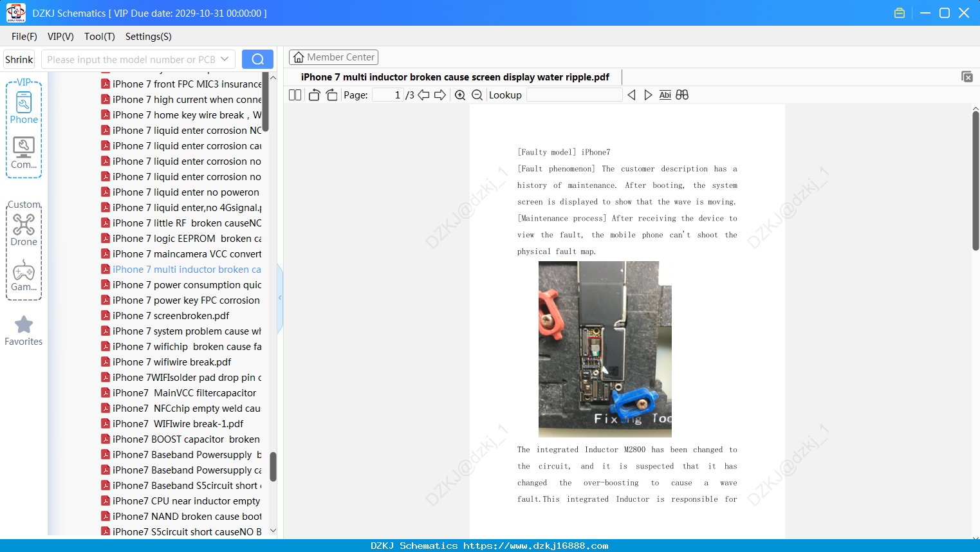This screenshot has height=552, width=980.
Task: Click the file list scrollbar thumb
Action: pyautogui.click(x=273, y=466)
